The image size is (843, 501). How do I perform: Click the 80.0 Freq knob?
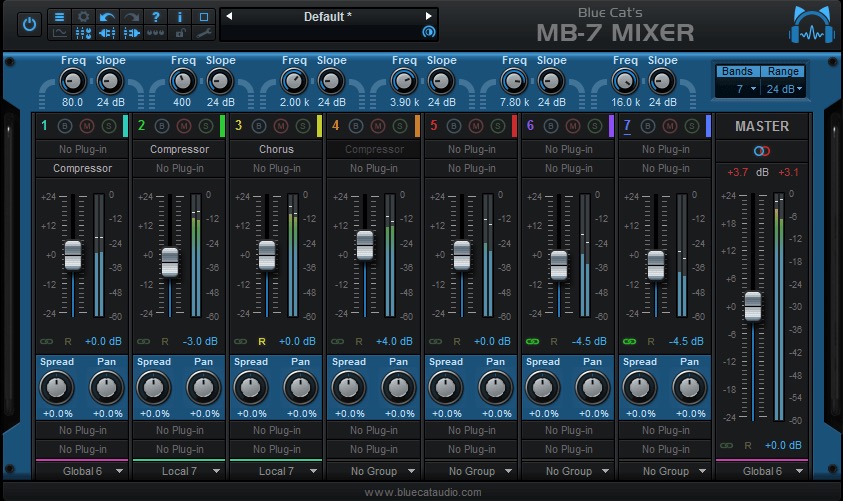[x=73, y=82]
